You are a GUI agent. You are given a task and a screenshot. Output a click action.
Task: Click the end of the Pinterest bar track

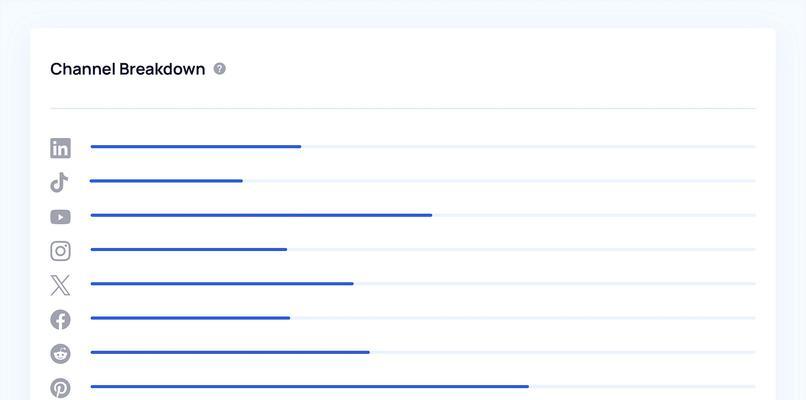(x=754, y=387)
